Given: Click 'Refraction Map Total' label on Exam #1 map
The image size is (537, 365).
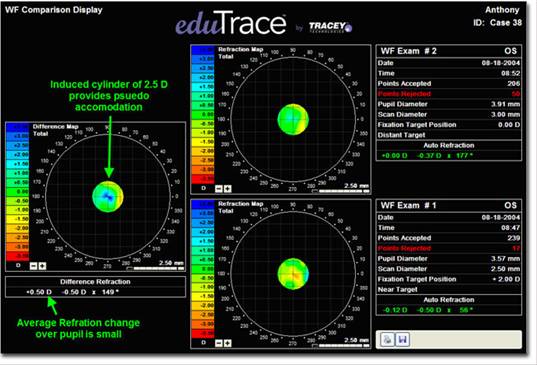Looking at the screenshot, I should click(240, 207).
